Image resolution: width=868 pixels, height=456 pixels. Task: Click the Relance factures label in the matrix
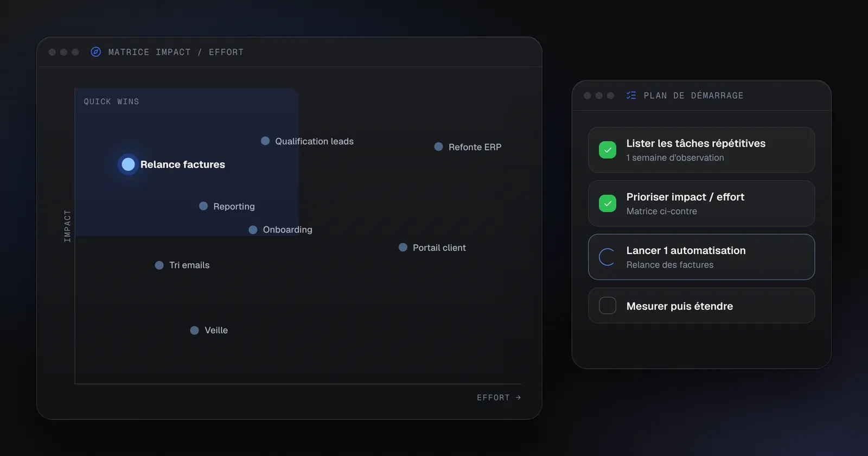point(183,164)
